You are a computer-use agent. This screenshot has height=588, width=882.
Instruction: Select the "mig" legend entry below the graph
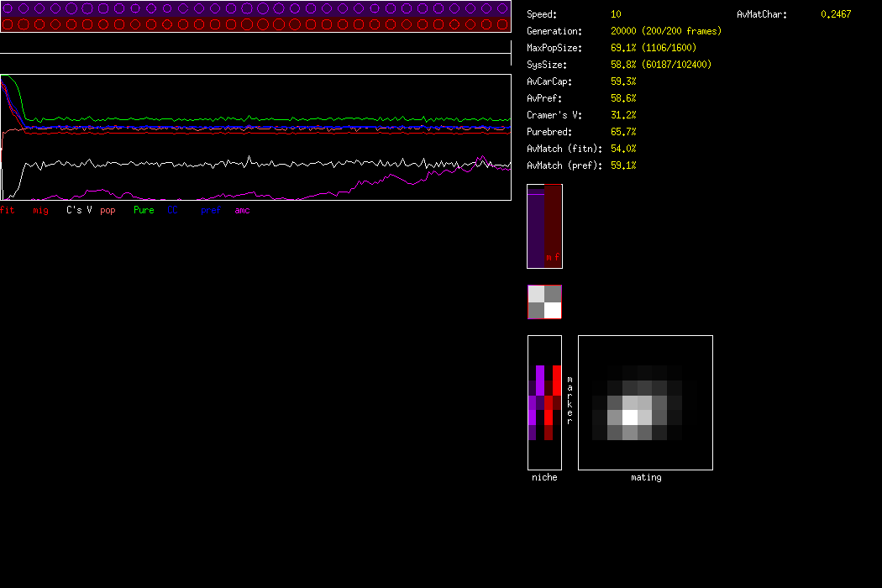coord(40,210)
